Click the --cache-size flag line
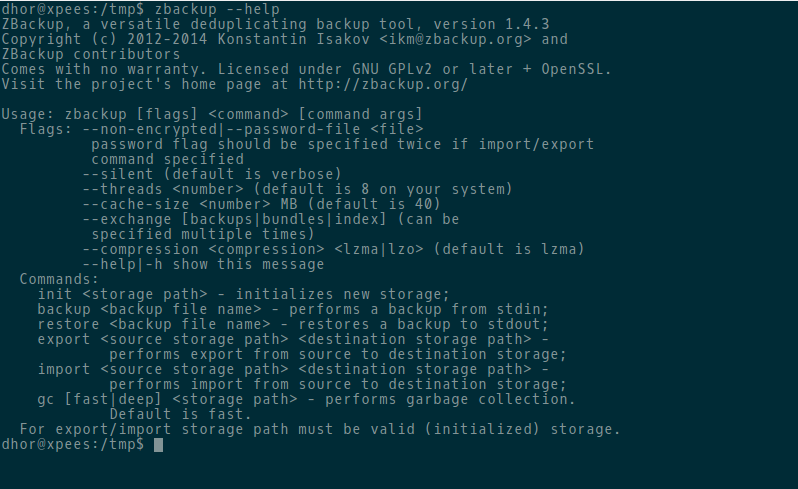This screenshot has height=489, width=798. [261, 204]
